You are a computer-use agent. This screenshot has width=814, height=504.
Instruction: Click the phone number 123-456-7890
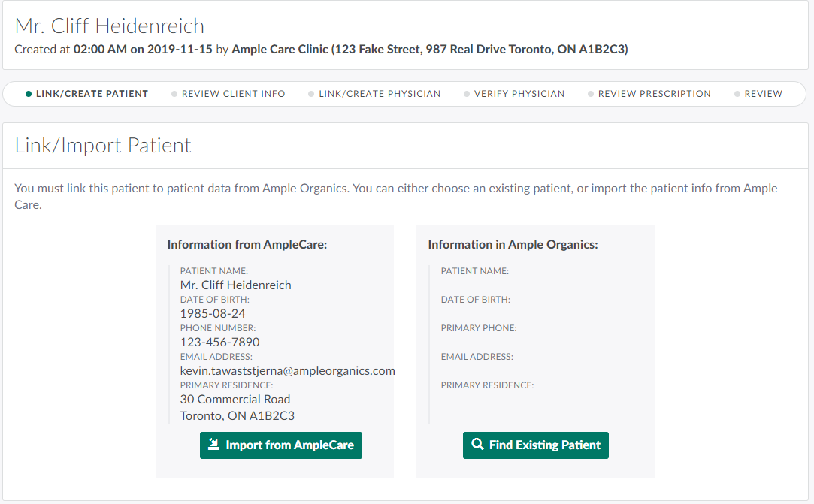(x=219, y=343)
